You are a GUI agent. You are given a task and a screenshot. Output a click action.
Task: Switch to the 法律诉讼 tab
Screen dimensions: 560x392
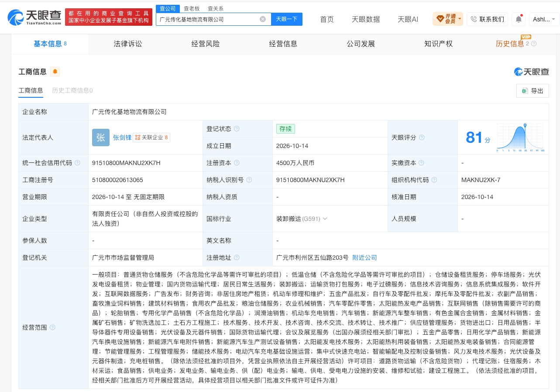point(128,44)
